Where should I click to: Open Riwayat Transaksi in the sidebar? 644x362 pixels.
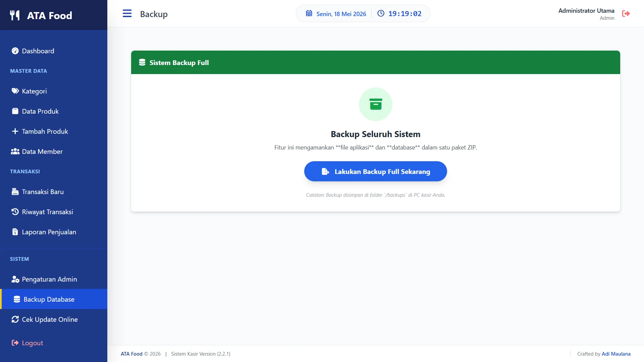click(54, 212)
